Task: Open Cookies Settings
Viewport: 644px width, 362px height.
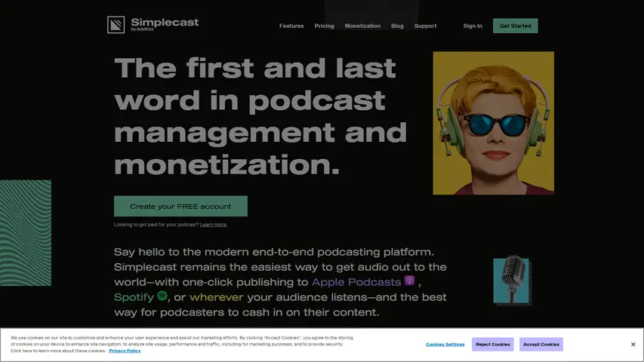Action: (x=445, y=345)
